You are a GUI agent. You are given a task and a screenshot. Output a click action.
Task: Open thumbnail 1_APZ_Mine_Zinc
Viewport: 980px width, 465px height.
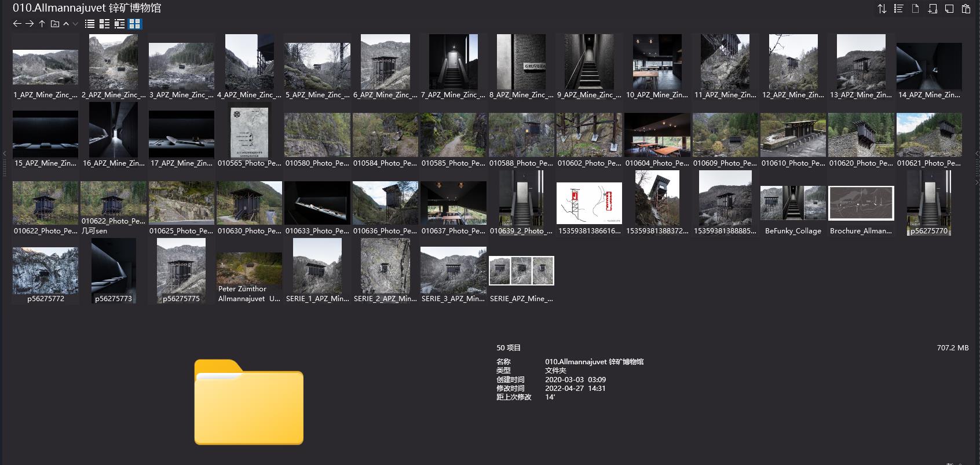coord(45,67)
